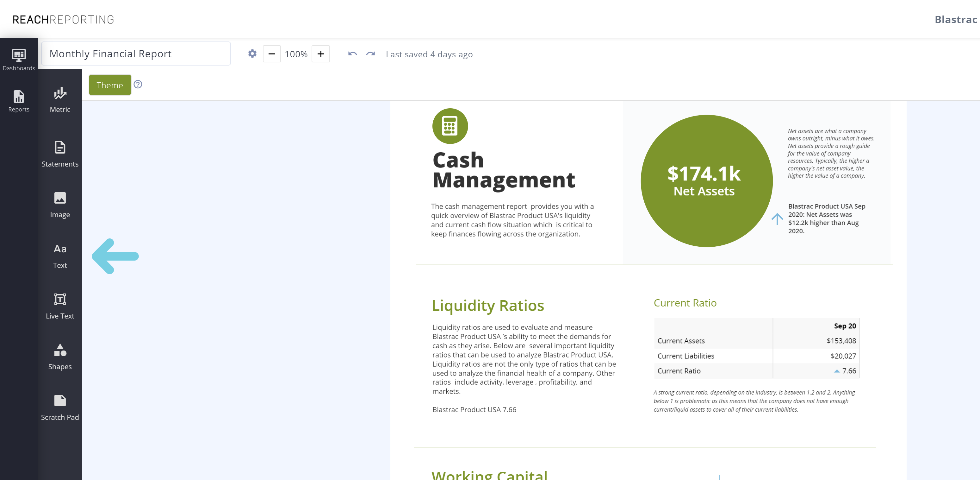Select the cash management report description paragraph
The height and width of the screenshot is (480, 980).
coord(512,220)
